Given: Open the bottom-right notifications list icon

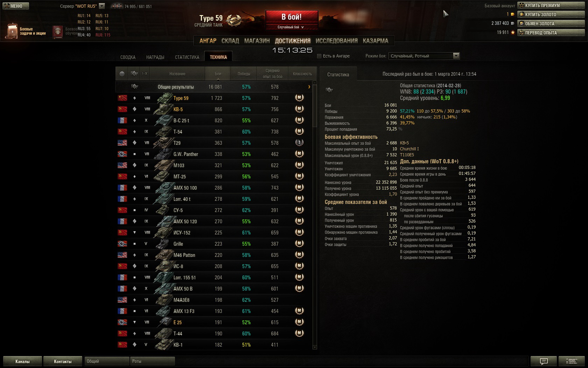Looking at the screenshot, I should pyautogui.click(x=572, y=361).
